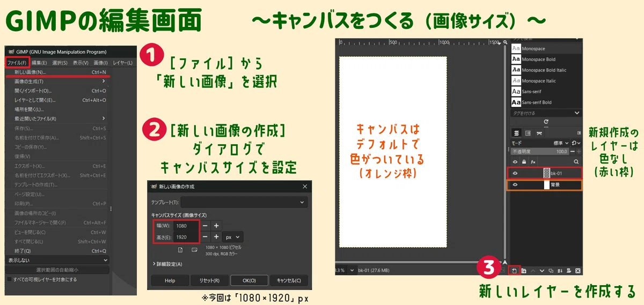The width and height of the screenshot is (644, 305).
Task: Select the Sans-serif font row
Action: coord(546,92)
